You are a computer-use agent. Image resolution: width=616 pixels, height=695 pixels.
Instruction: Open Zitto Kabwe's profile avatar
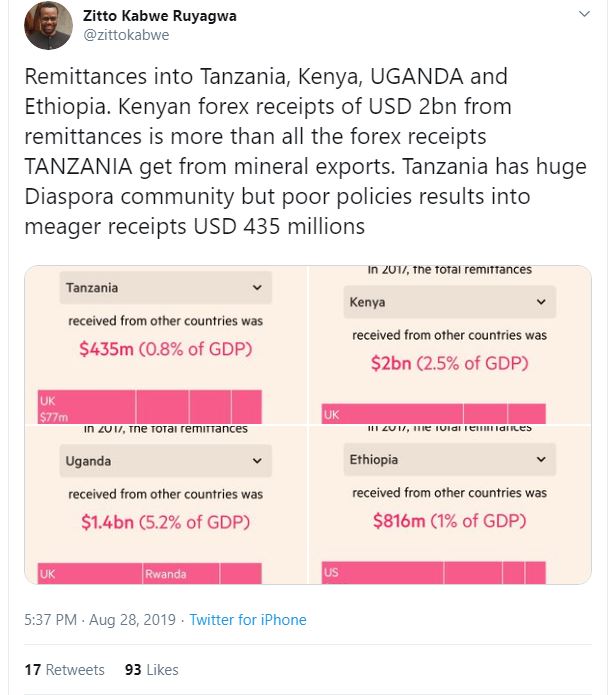(x=48, y=25)
